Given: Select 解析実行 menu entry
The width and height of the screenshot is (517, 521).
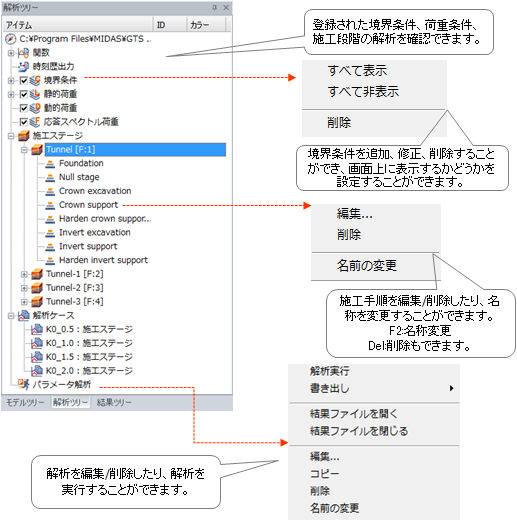Looking at the screenshot, I should (329, 371).
